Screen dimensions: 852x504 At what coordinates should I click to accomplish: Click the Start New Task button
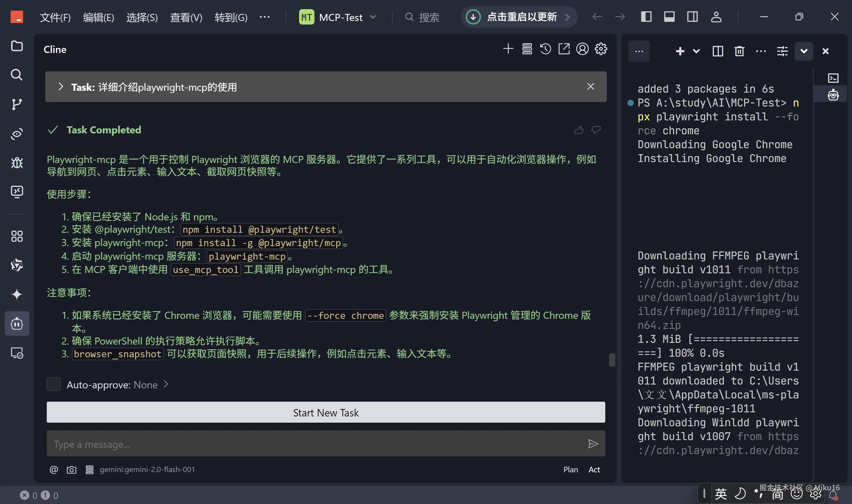tap(325, 412)
